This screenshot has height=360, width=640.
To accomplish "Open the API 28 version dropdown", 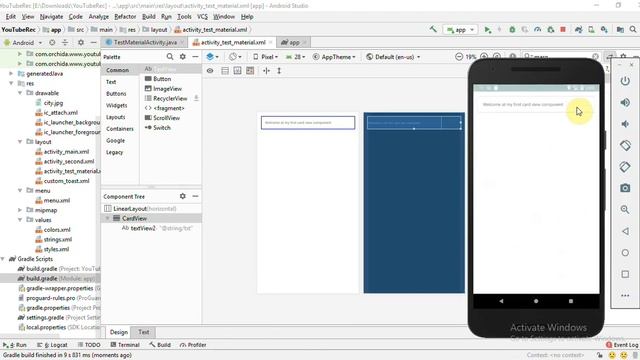I will (x=296, y=57).
